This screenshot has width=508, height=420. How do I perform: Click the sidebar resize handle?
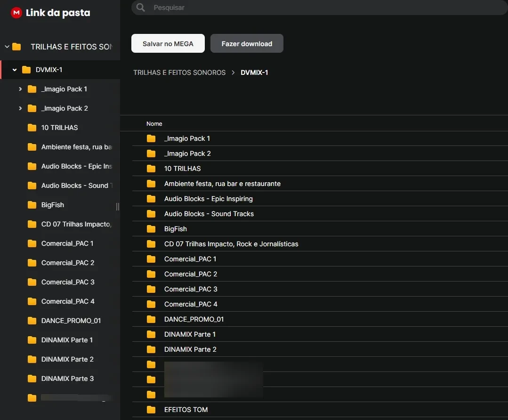[x=117, y=207]
